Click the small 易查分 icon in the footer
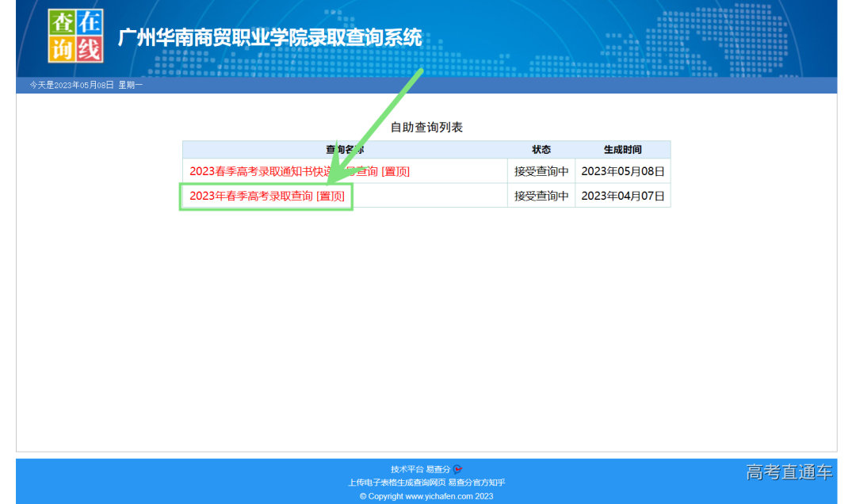This screenshot has width=856, height=504. [x=458, y=468]
